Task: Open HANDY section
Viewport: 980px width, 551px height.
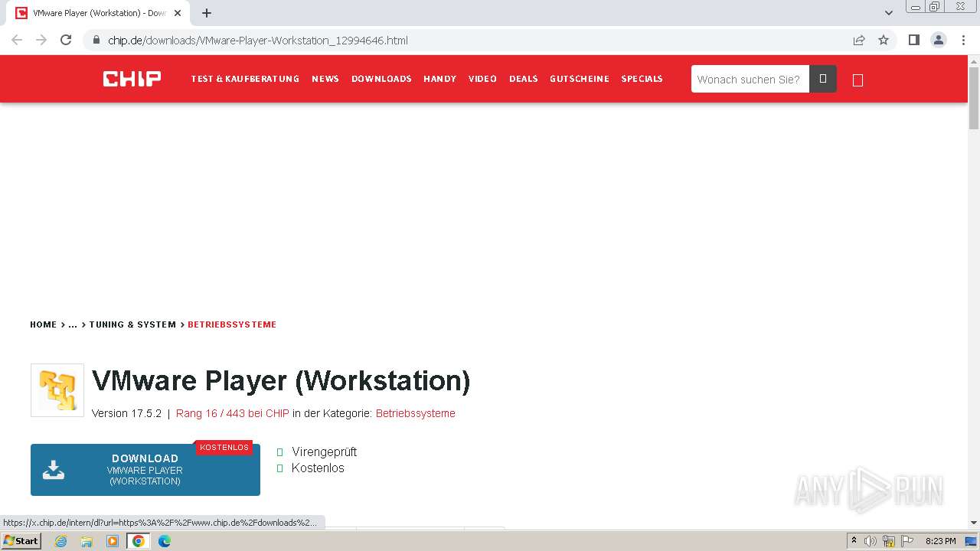Action: click(x=440, y=79)
